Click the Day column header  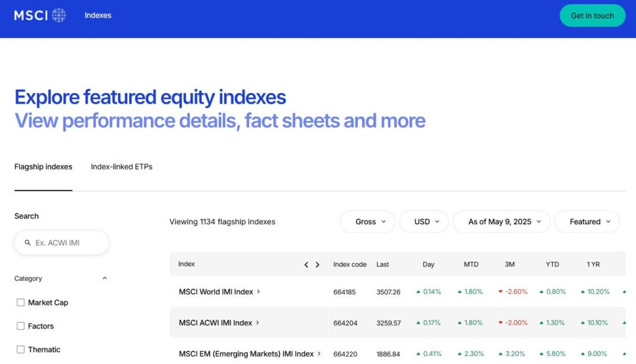click(x=429, y=265)
